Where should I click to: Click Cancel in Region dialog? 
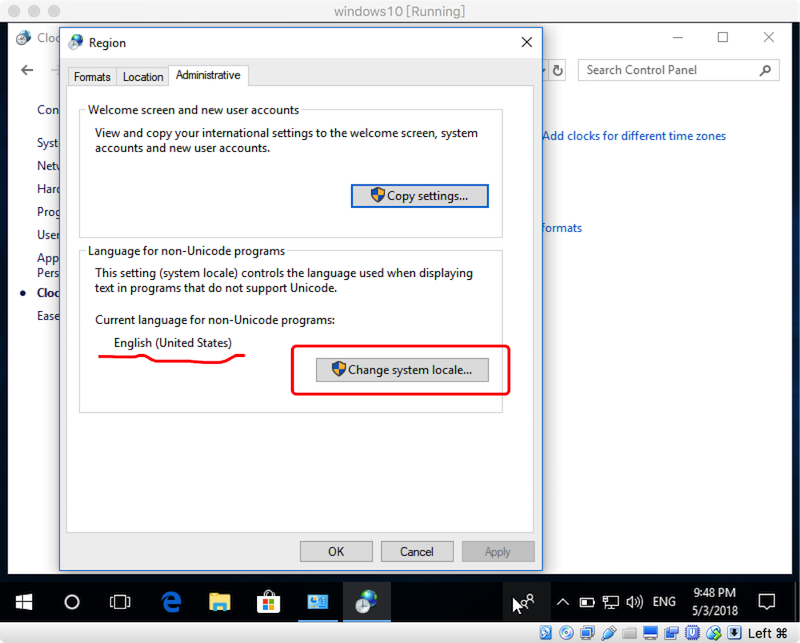click(417, 552)
